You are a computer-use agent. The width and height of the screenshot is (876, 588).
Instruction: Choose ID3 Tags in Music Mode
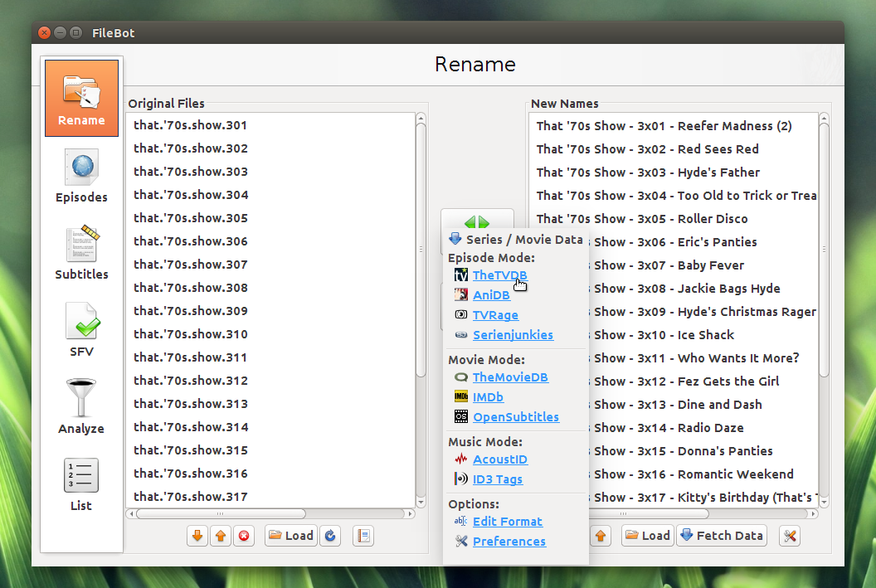click(498, 479)
